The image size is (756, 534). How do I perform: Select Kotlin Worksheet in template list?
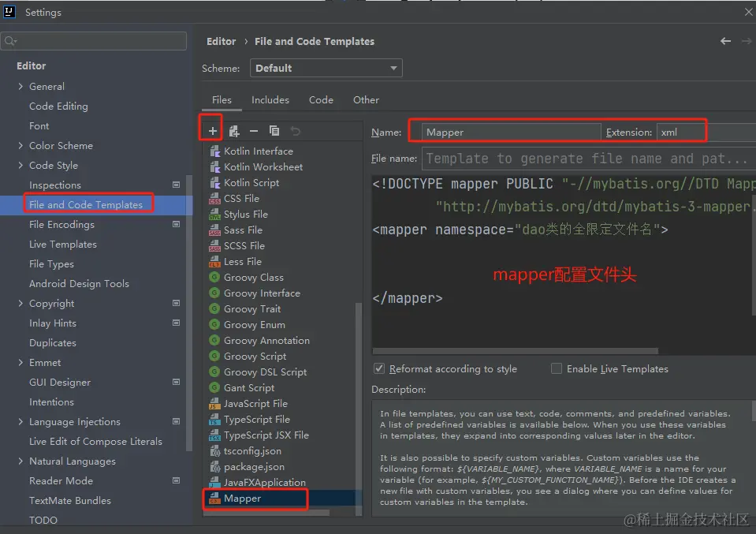pos(263,167)
